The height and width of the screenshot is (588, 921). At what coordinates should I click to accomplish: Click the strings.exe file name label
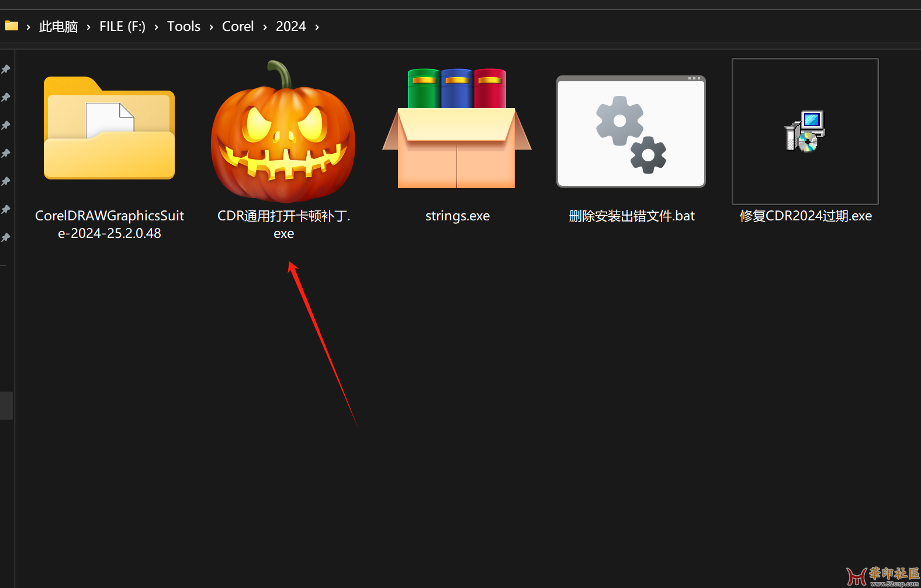[x=458, y=216]
